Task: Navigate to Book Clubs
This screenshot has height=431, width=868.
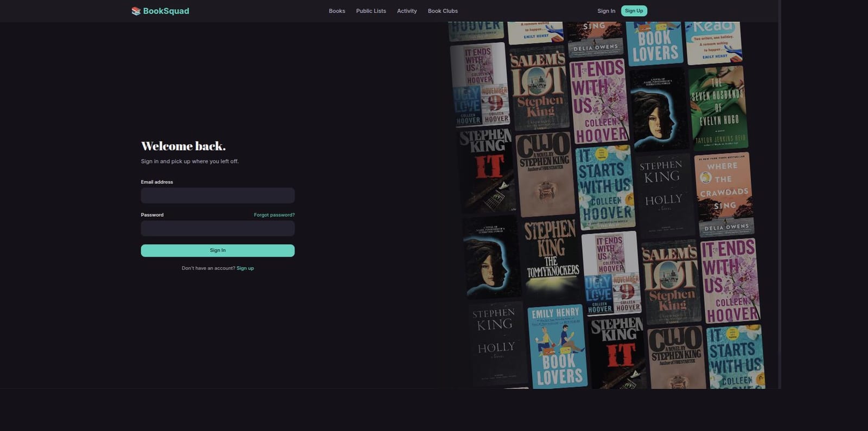Action: tap(443, 11)
